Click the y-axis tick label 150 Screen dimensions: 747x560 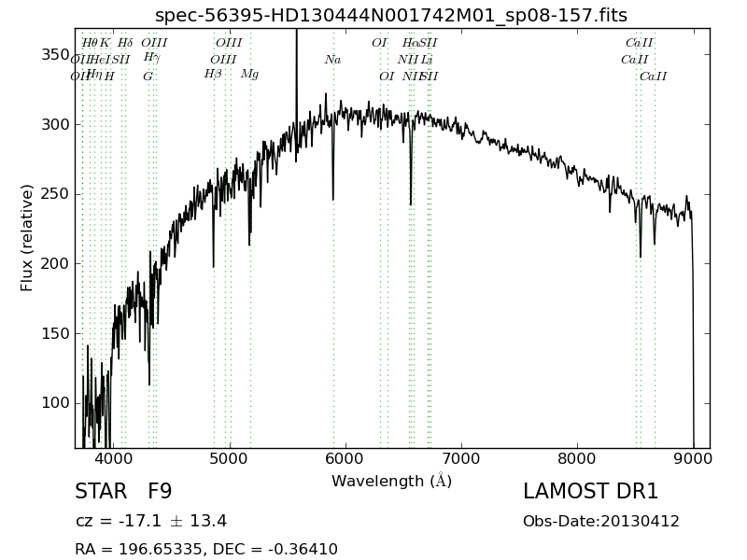[55, 333]
